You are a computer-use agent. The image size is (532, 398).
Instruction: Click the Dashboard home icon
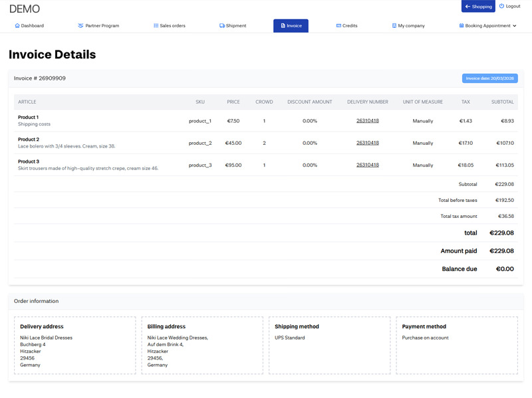tap(17, 26)
